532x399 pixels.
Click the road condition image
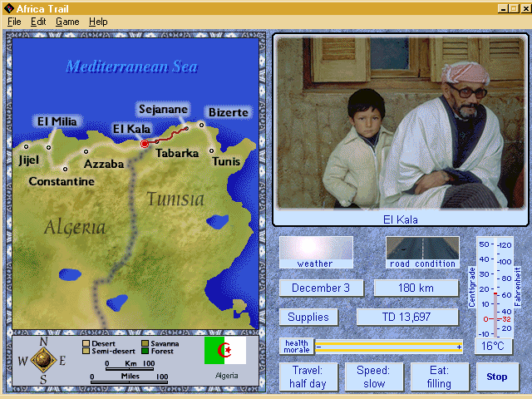[422, 249]
